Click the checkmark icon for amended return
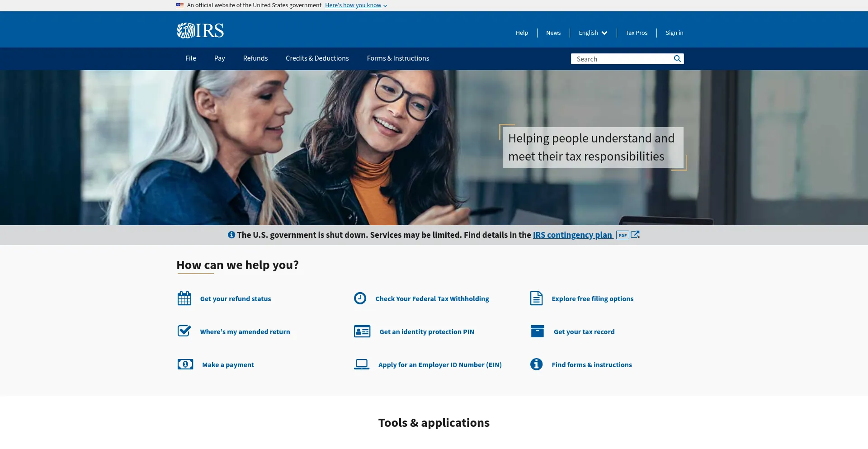 pyautogui.click(x=184, y=331)
